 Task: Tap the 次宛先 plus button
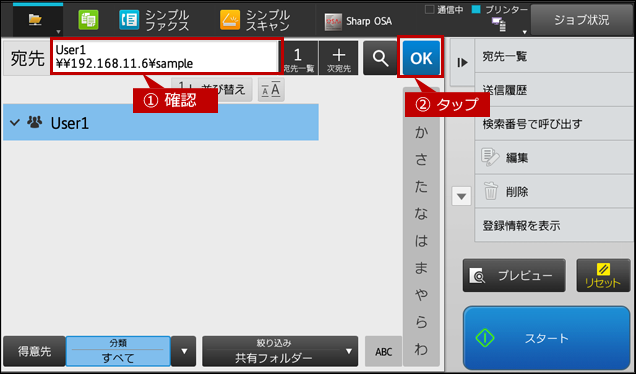point(339,58)
